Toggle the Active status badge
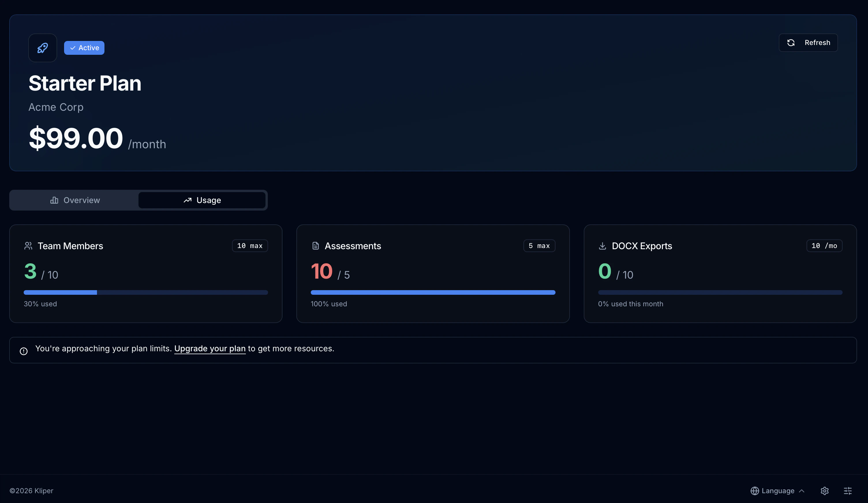Image resolution: width=868 pixels, height=503 pixels. (84, 48)
